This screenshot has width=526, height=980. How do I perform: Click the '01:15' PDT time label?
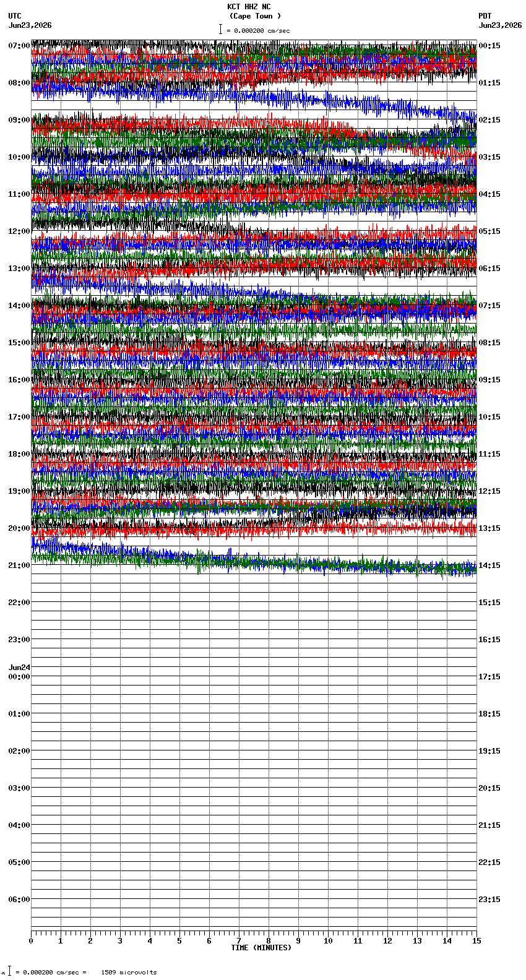point(489,83)
